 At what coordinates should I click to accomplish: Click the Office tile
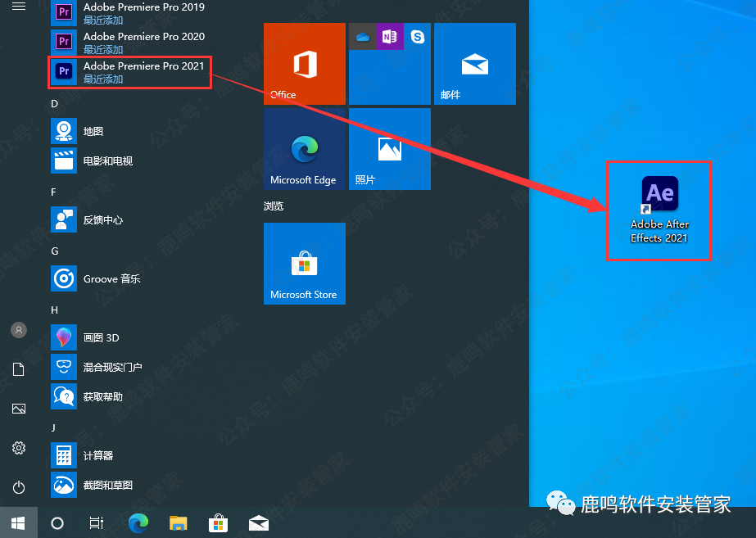[304, 64]
